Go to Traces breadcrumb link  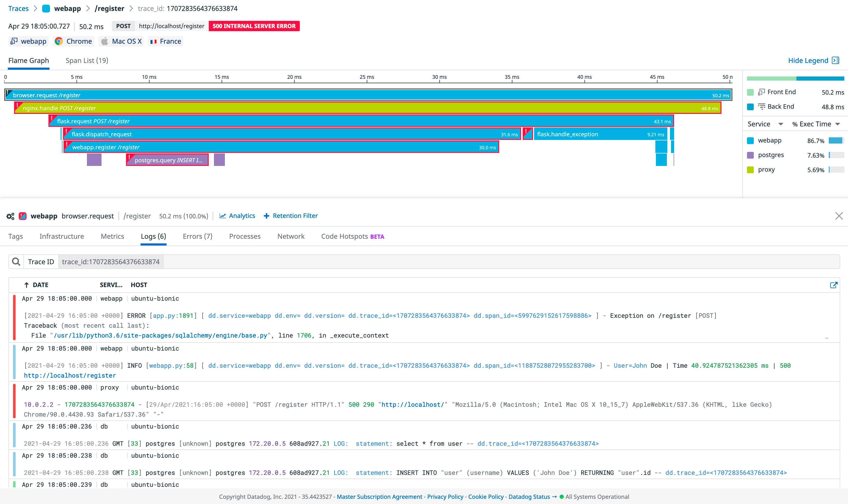18,9
